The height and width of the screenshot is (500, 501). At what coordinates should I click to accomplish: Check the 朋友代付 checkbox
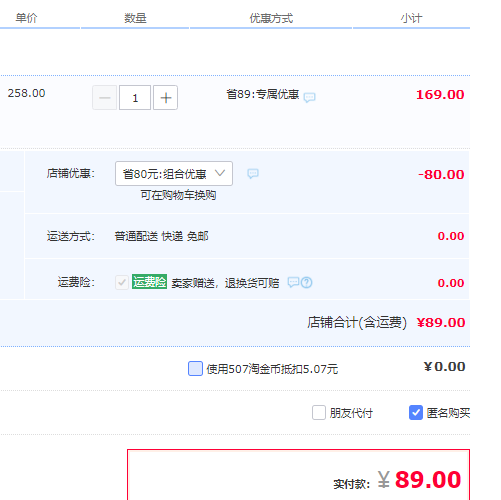(319, 413)
